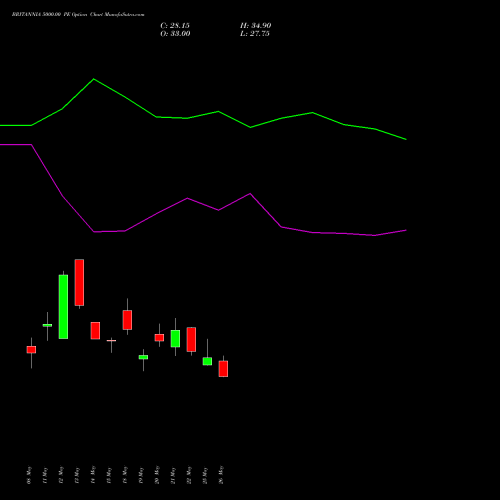
Task: Click the tall green candle for 12 May
Action: [63, 307]
